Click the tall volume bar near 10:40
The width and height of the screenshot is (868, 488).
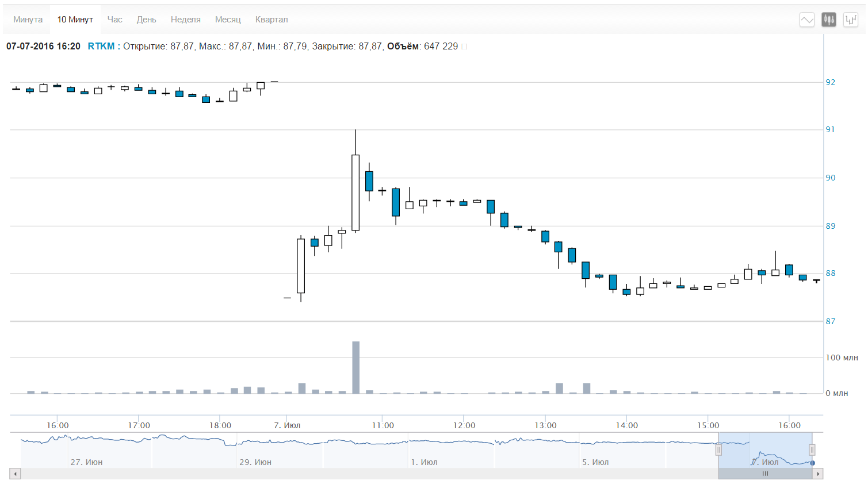pos(356,367)
